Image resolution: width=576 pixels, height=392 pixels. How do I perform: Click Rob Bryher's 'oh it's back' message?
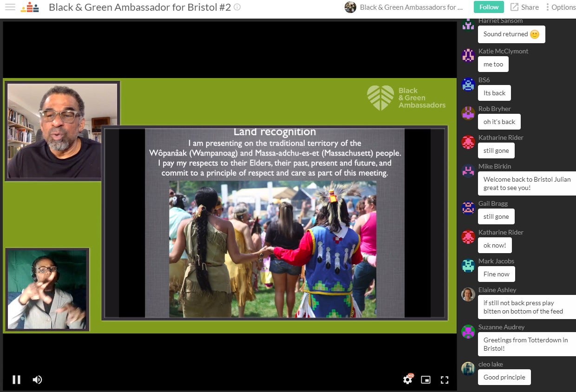(499, 122)
